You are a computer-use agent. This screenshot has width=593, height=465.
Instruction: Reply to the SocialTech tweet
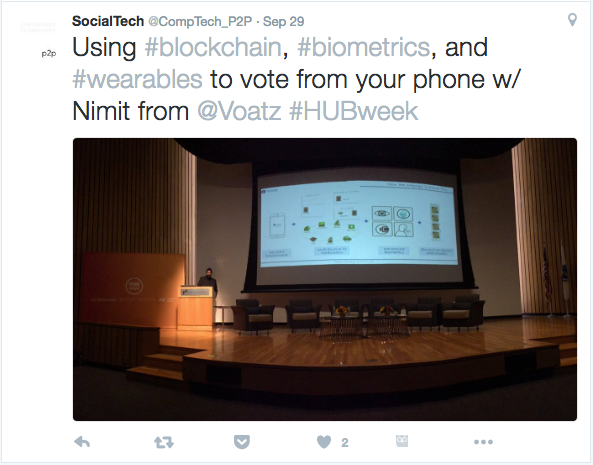click(x=82, y=442)
